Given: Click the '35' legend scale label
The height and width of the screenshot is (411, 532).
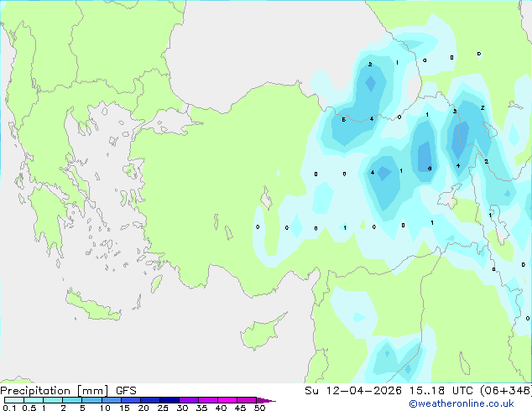Looking at the screenshot, I should [x=201, y=408].
